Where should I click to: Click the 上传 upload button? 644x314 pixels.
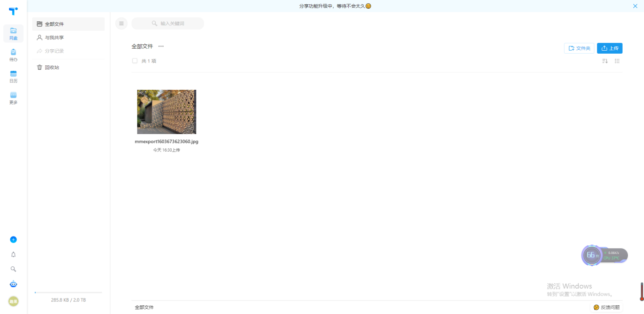610,48
